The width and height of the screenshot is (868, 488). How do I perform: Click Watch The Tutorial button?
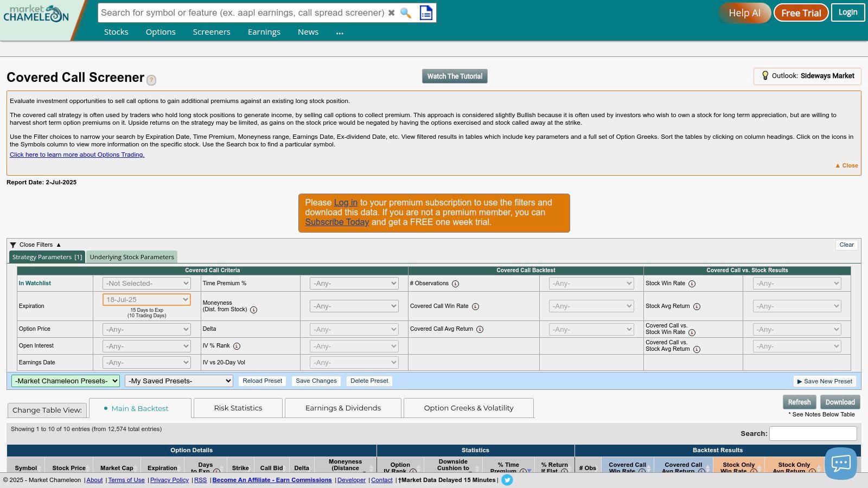click(x=455, y=76)
